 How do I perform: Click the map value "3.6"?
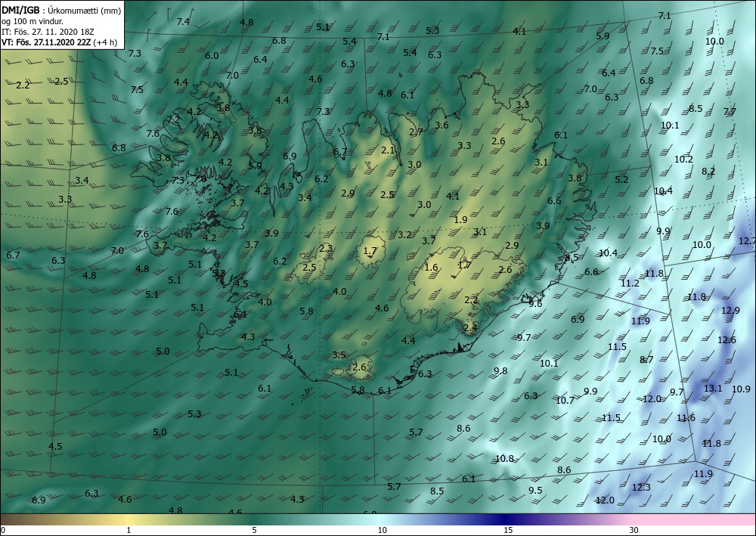click(442, 125)
